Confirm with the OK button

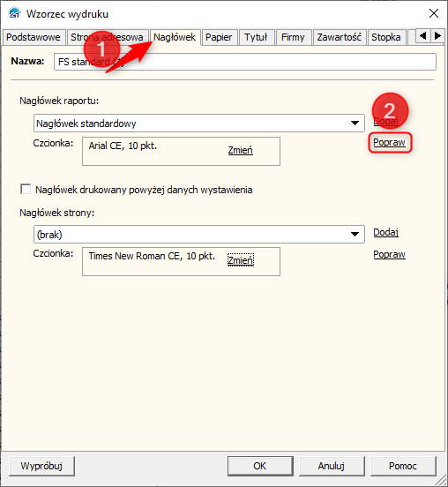tap(260, 466)
